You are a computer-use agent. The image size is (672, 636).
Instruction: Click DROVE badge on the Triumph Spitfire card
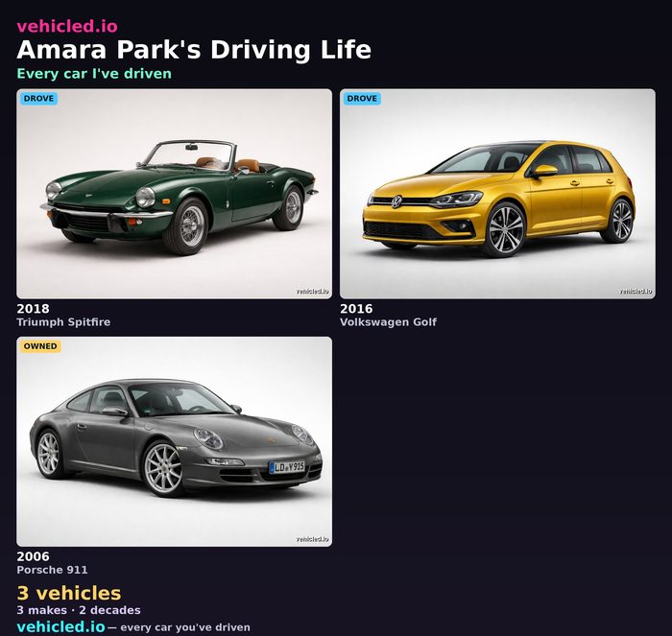(x=39, y=99)
